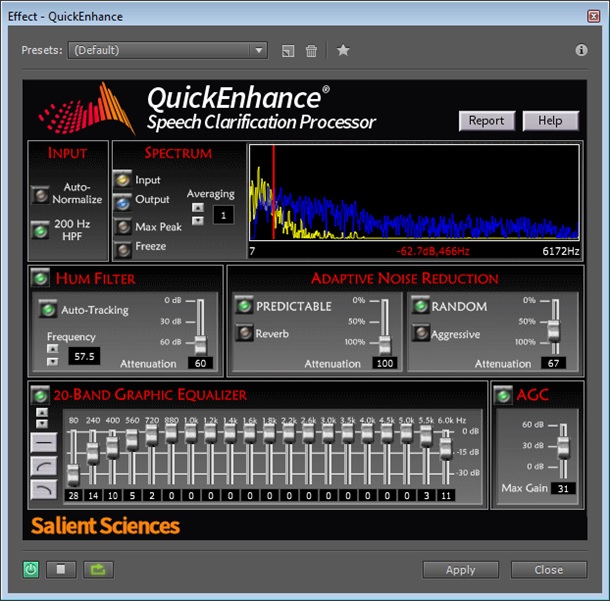
Task: Decrease hum filter Frequency
Action: (53, 362)
